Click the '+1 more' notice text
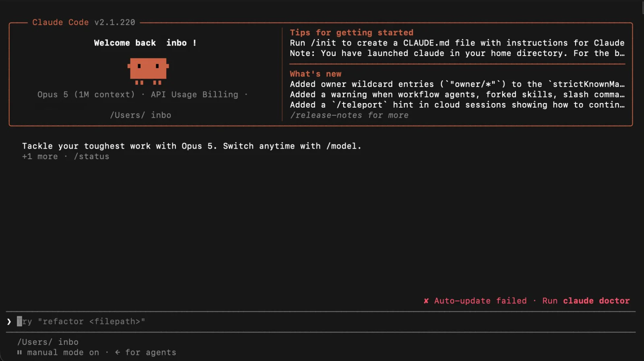Viewport: 644px width, 361px height. [x=40, y=156]
